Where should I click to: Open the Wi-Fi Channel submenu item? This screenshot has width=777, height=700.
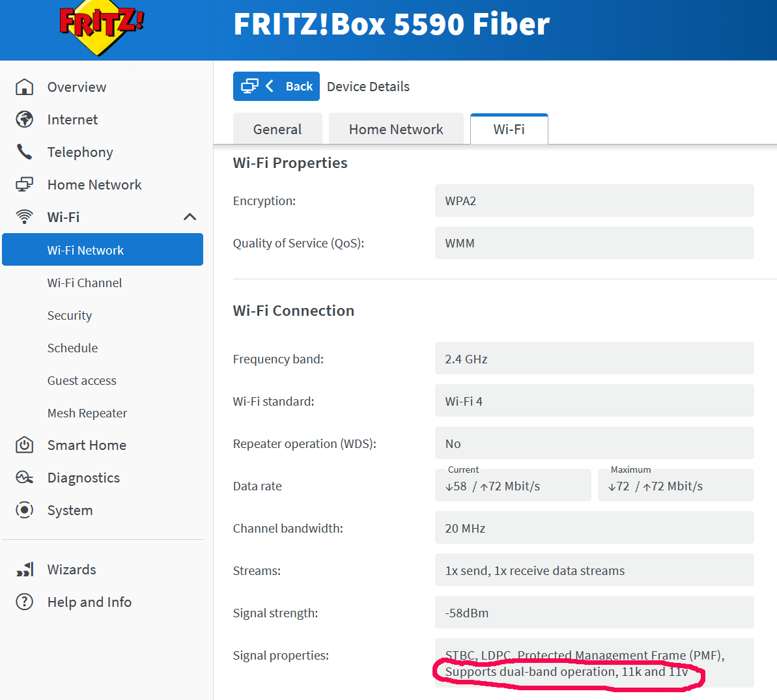point(85,283)
